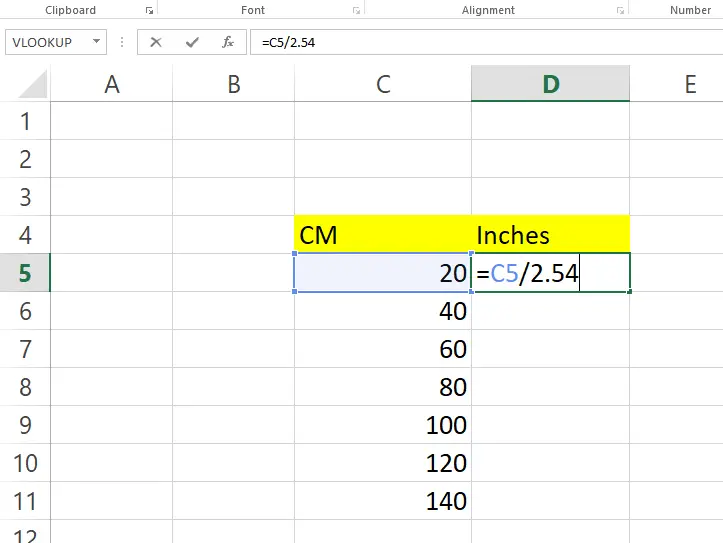Open Alignment group dialog launcher
The height and width of the screenshot is (543, 723).
[x=620, y=10]
